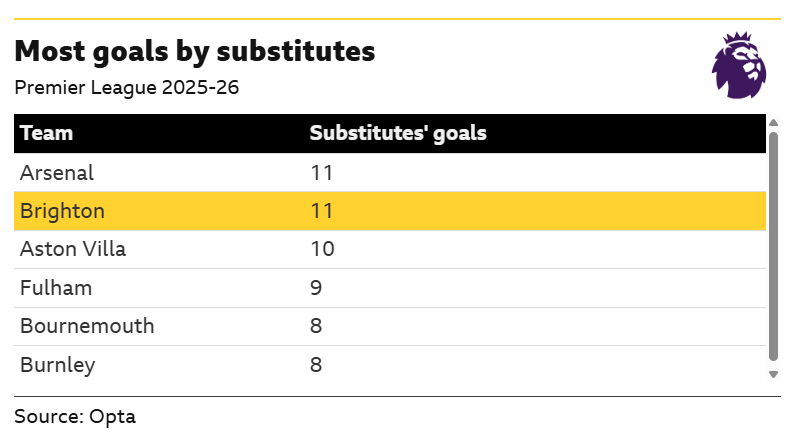Select the Fulham team name

[56, 288]
